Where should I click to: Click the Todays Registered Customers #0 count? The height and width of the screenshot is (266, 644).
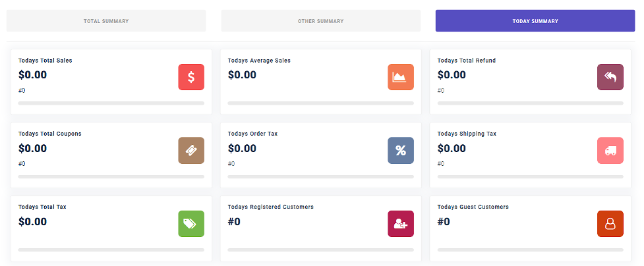pyautogui.click(x=234, y=222)
